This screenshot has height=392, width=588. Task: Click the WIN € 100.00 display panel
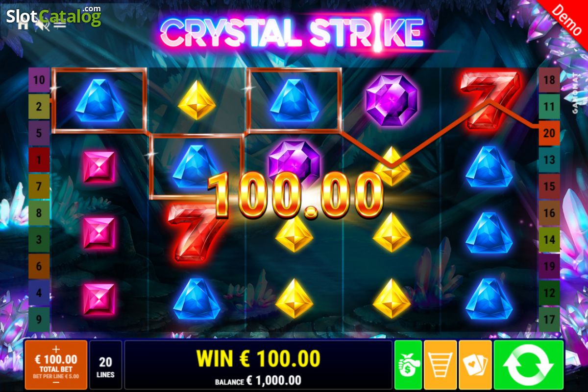(x=258, y=365)
